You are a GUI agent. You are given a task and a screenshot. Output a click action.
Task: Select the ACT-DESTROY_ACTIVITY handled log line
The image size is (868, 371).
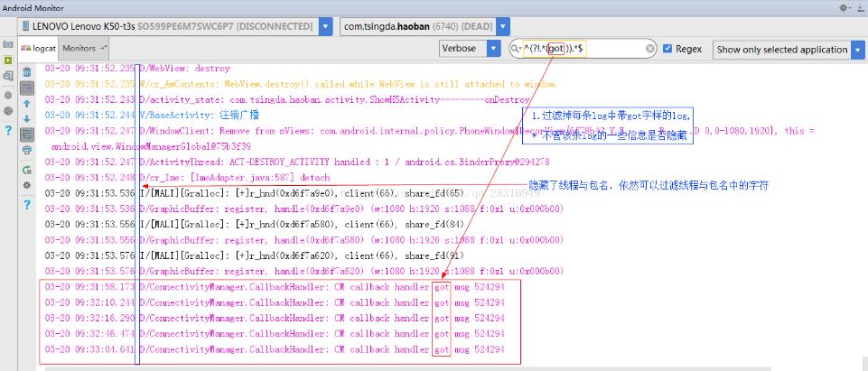[297, 162]
